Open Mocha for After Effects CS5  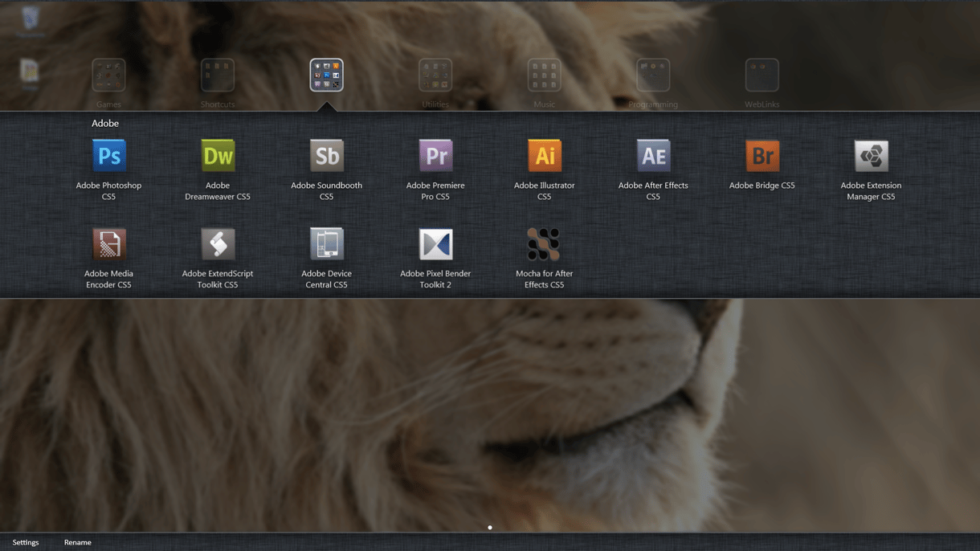[545, 244]
